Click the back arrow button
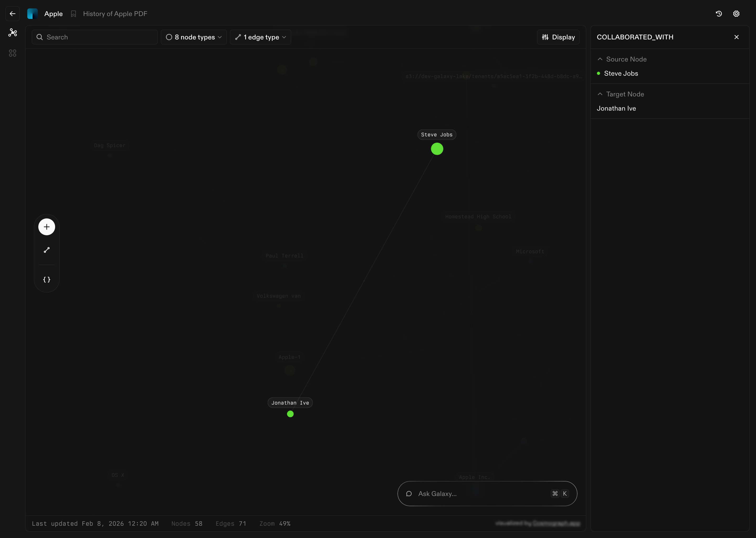 tap(13, 14)
